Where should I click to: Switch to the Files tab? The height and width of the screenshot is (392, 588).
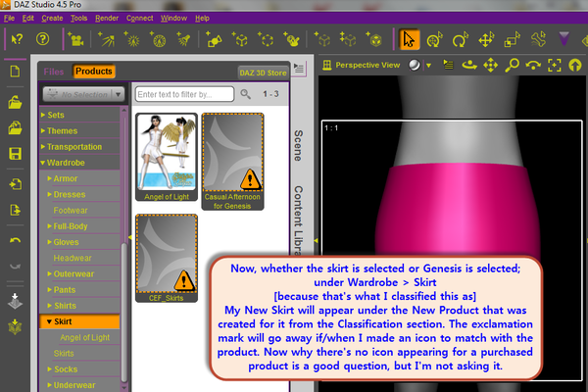(54, 72)
